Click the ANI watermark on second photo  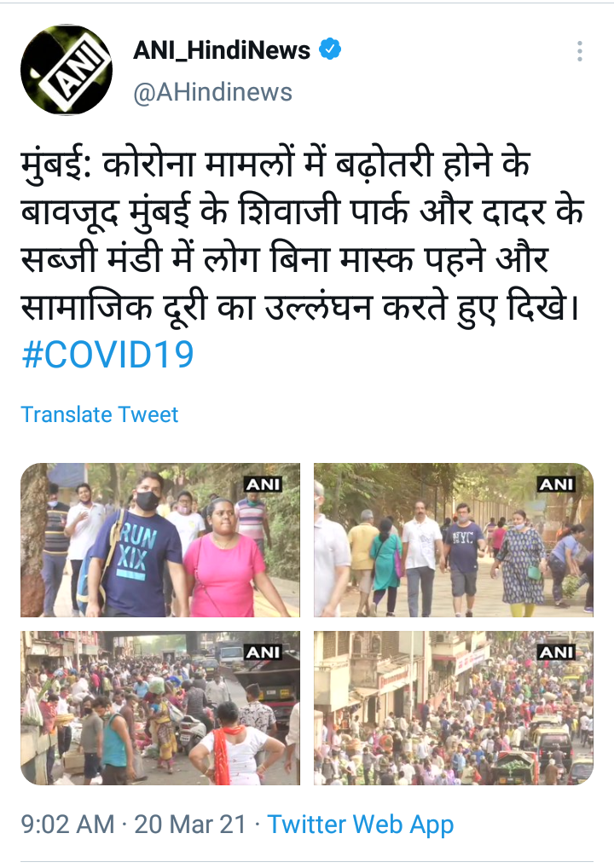(x=556, y=484)
